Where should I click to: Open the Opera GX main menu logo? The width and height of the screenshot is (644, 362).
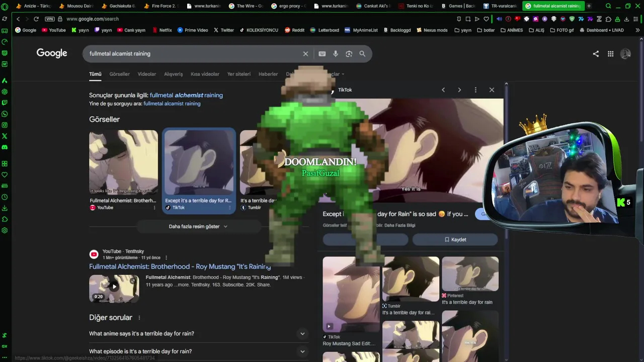(x=5, y=6)
